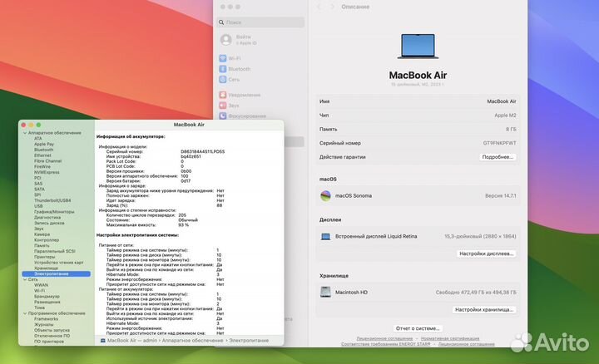Viewport: 599px width, 364px height.
Task: Click the Apple ID avatar icon
Action: point(225,40)
